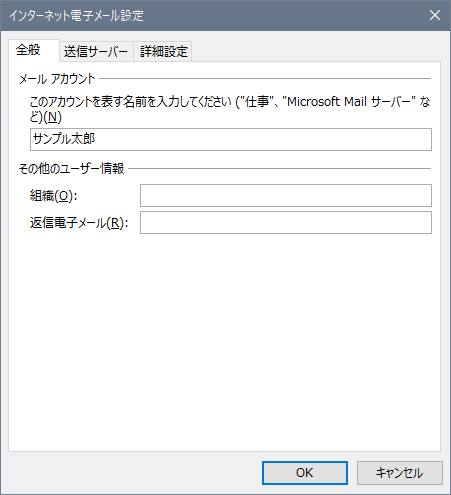This screenshot has width=451, height=495.
Task: Click the account name input field
Action: [231, 139]
